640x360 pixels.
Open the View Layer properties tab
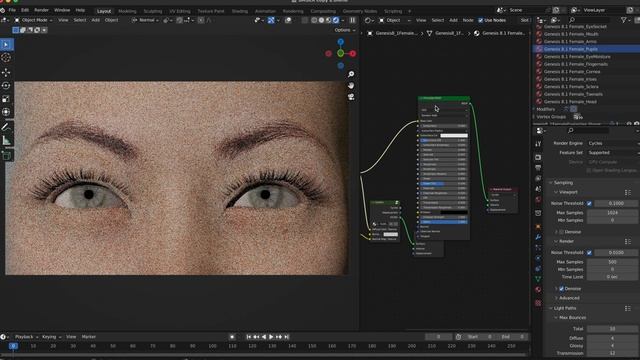tap(538, 178)
